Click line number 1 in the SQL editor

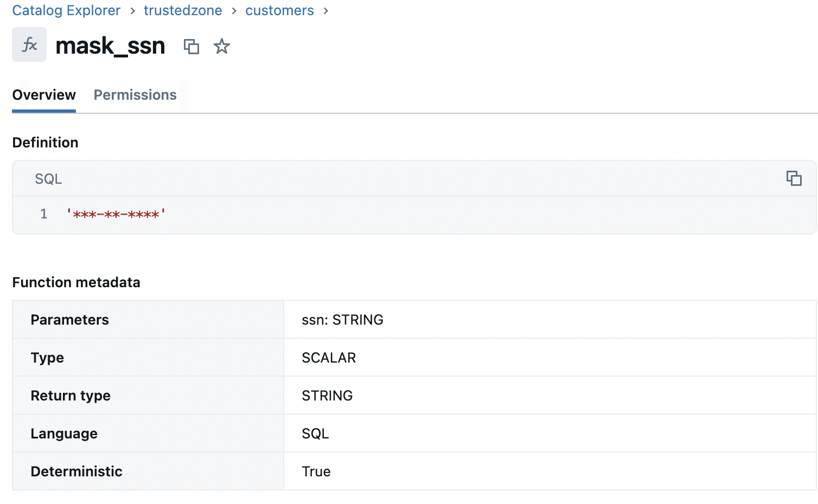[x=43, y=214]
